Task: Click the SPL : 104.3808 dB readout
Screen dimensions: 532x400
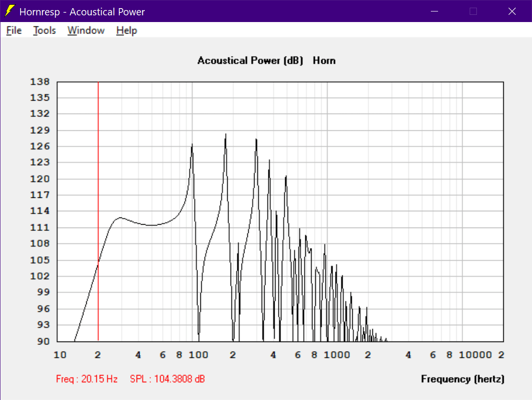Action: click(x=168, y=379)
